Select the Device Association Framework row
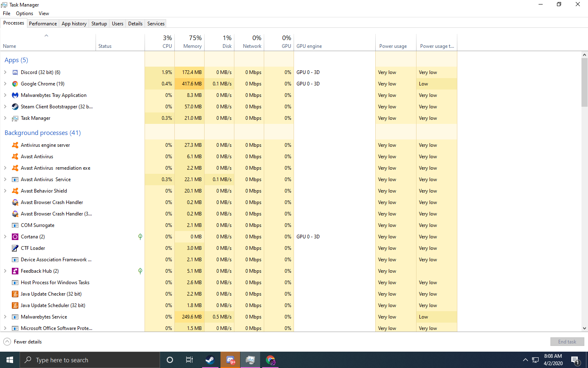 228,260
